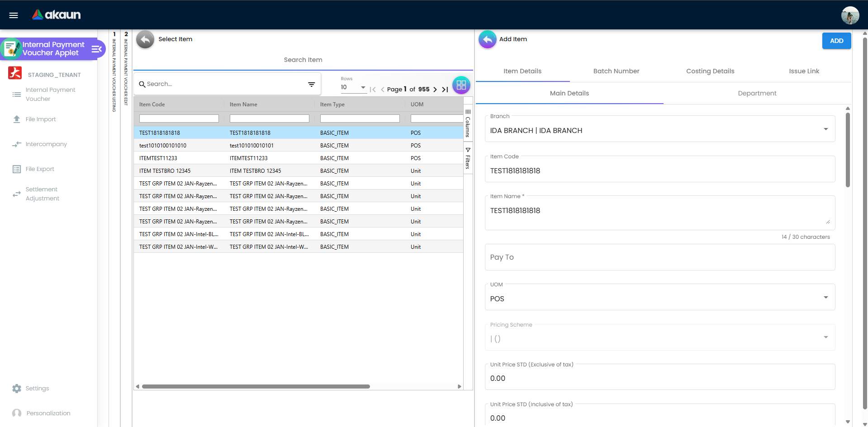Open the Filters side panel
Screen dimensions: 868x427
click(468, 158)
